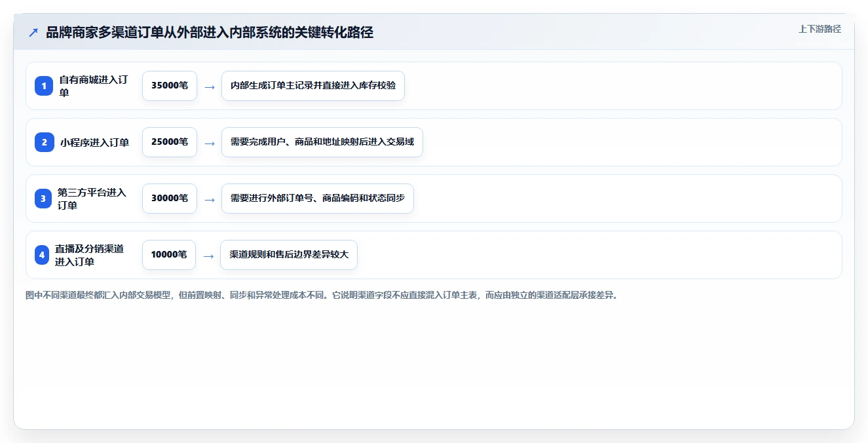Click the arrow after 35000笔
Viewport: 868px width, 443px height.
coord(209,87)
